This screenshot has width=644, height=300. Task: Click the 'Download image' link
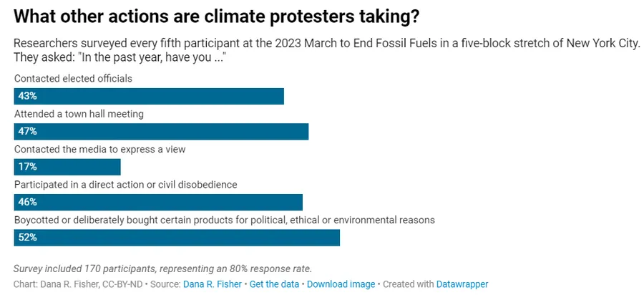341,284
